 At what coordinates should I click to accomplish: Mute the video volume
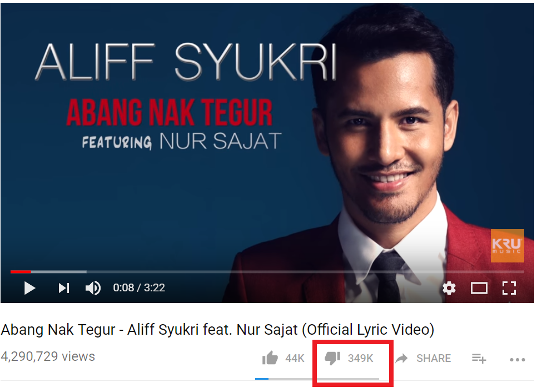pyautogui.click(x=93, y=288)
